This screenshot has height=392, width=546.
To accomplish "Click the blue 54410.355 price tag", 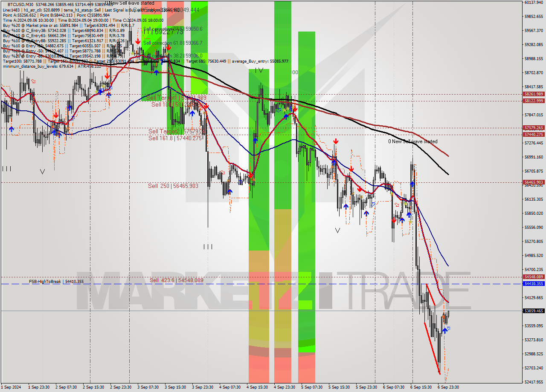I will point(534,284).
